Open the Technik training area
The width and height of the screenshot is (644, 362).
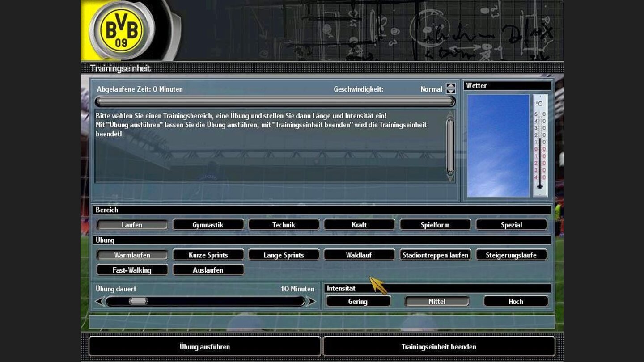point(284,225)
